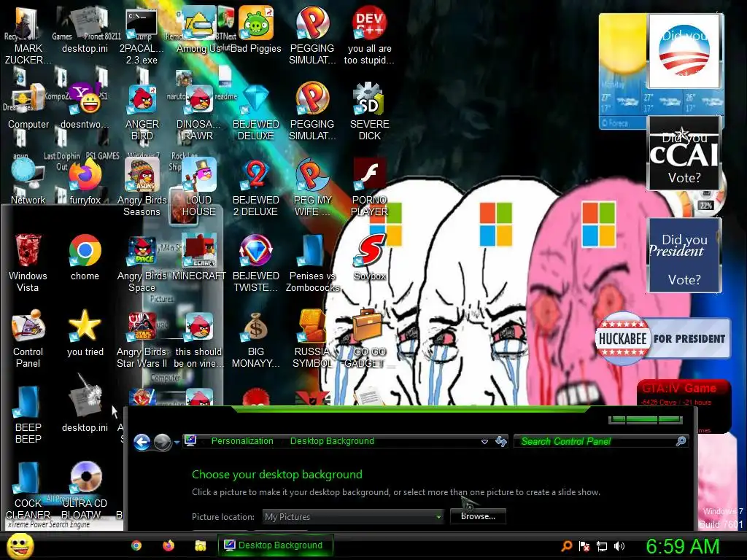Select the 2PACAL 2.3.exe icon
Viewport: 747px width, 560px height.
[x=142, y=36]
